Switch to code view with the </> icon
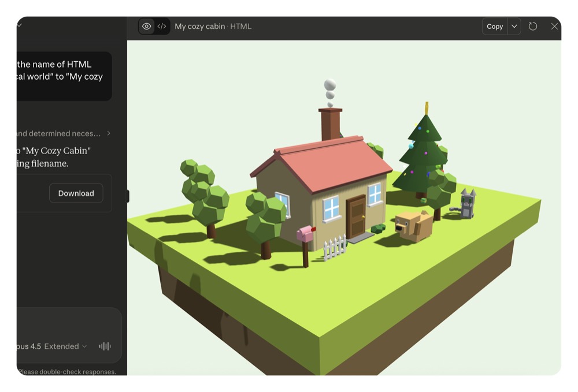This screenshot has width=578, height=392. coord(161,26)
